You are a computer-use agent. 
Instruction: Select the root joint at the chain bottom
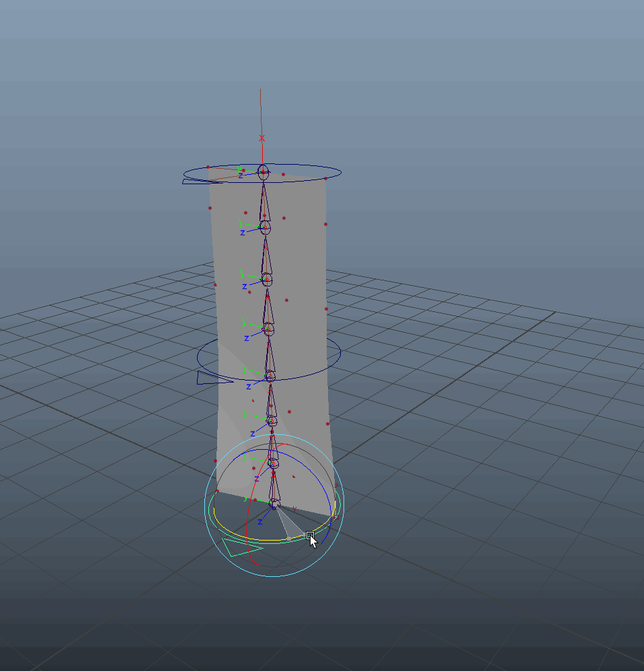click(275, 504)
